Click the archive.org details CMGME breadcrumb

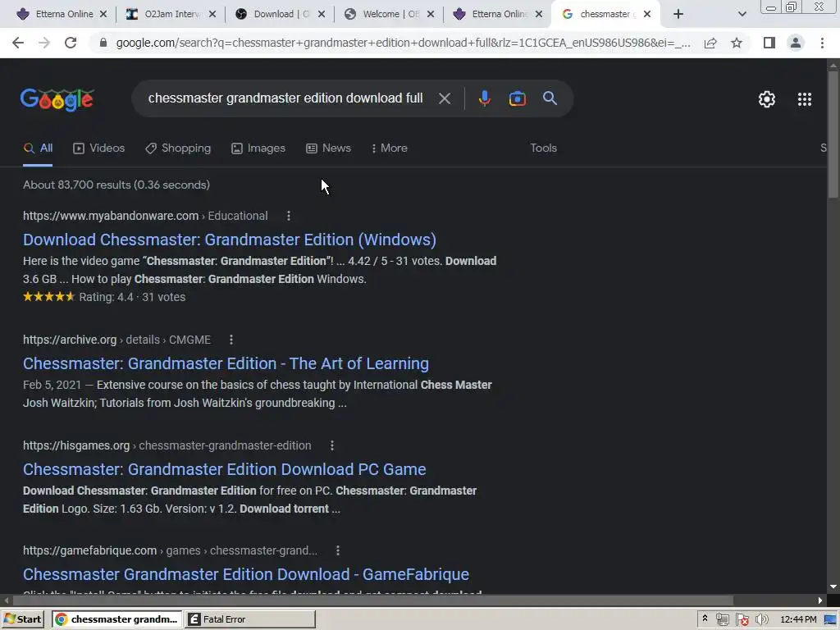click(x=116, y=340)
